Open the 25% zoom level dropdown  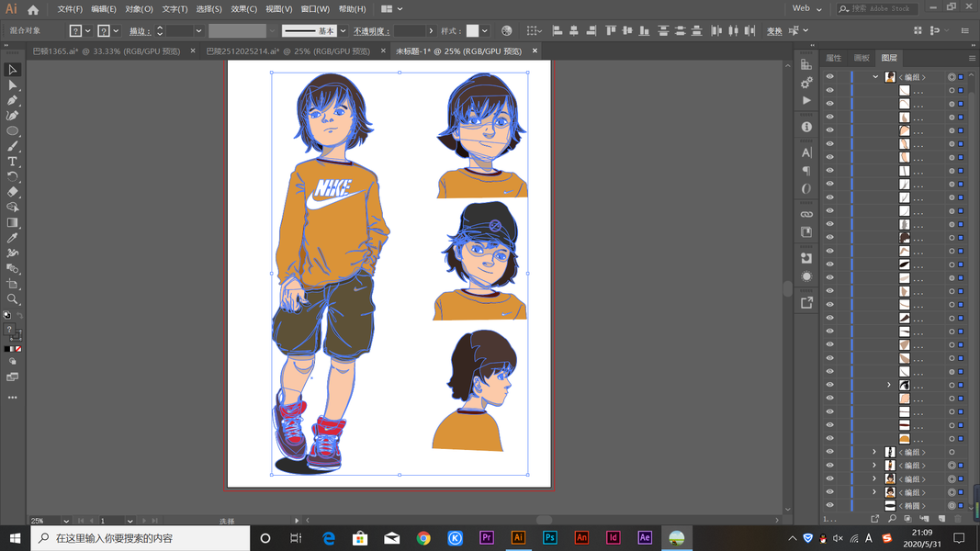(65, 521)
